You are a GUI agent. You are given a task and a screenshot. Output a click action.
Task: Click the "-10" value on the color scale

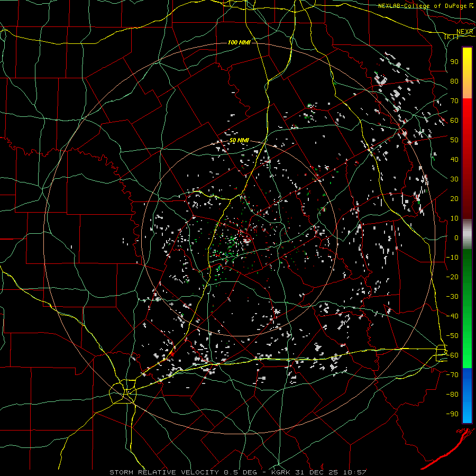452,258
